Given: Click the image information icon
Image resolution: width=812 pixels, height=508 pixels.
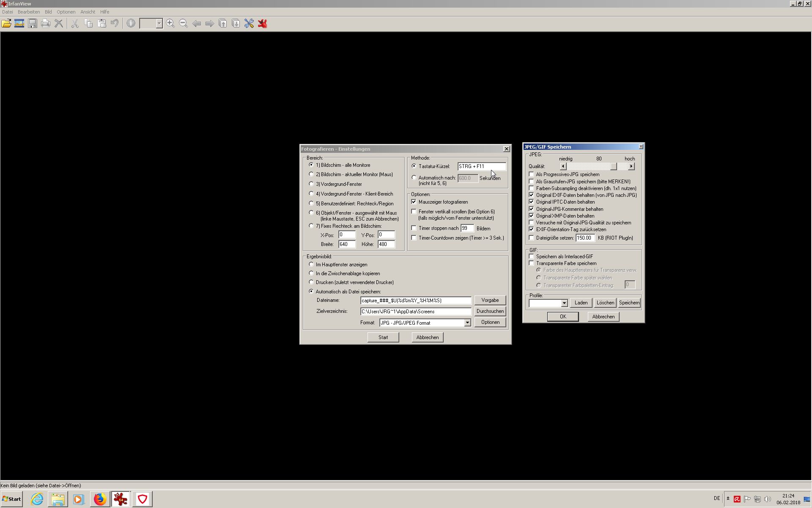Looking at the screenshot, I should [131, 24].
